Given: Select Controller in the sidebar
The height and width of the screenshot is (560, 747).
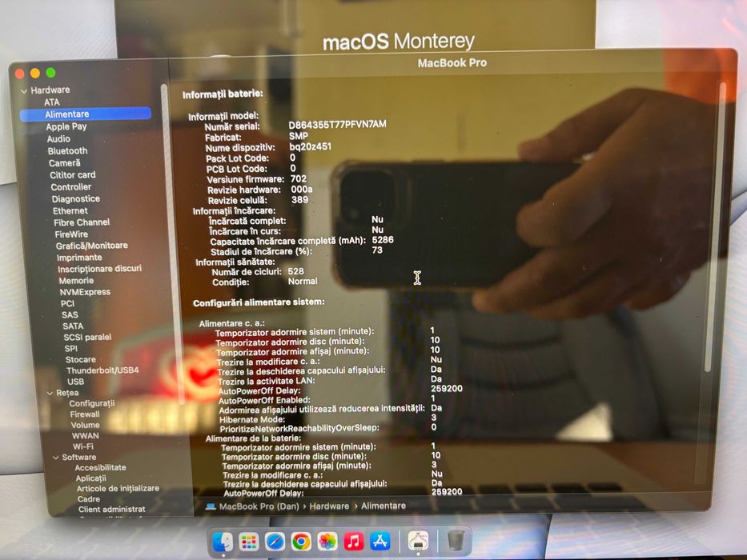Looking at the screenshot, I should click(71, 187).
